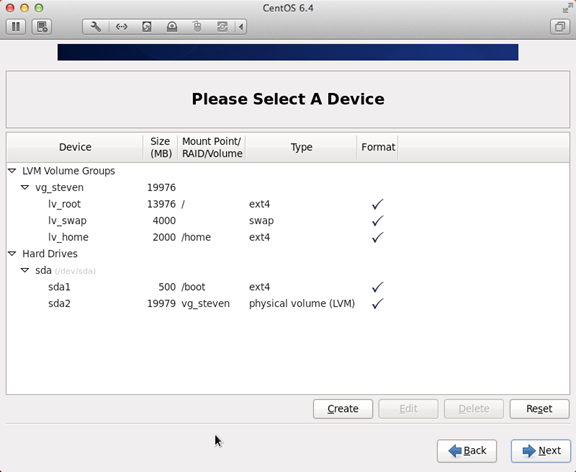Click the Device column header

pyautogui.click(x=75, y=147)
